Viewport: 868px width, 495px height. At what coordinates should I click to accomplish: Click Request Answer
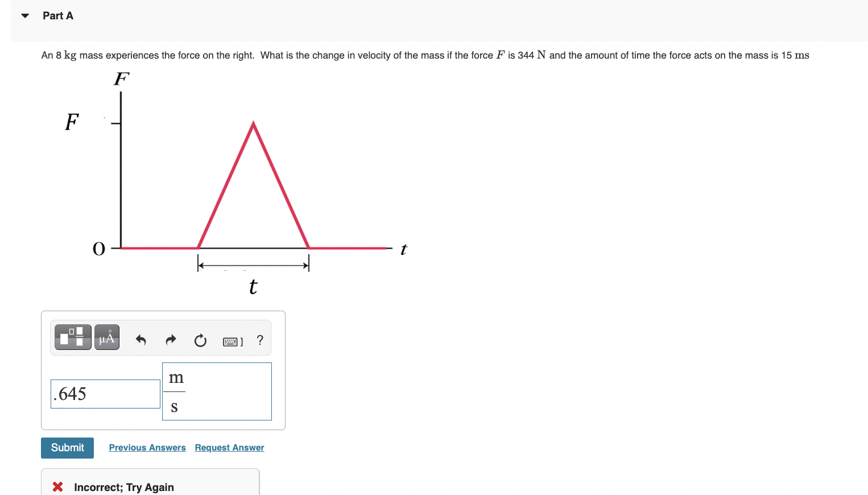(x=229, y=447)
